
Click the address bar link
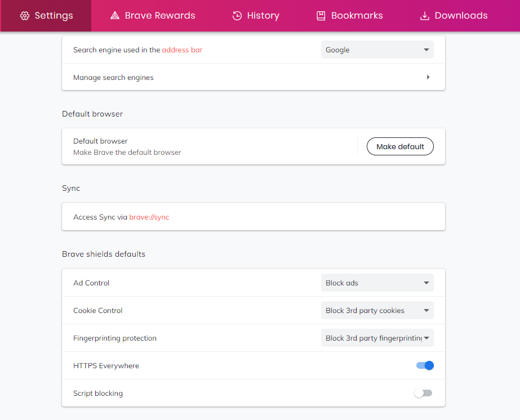click(182, 50)
